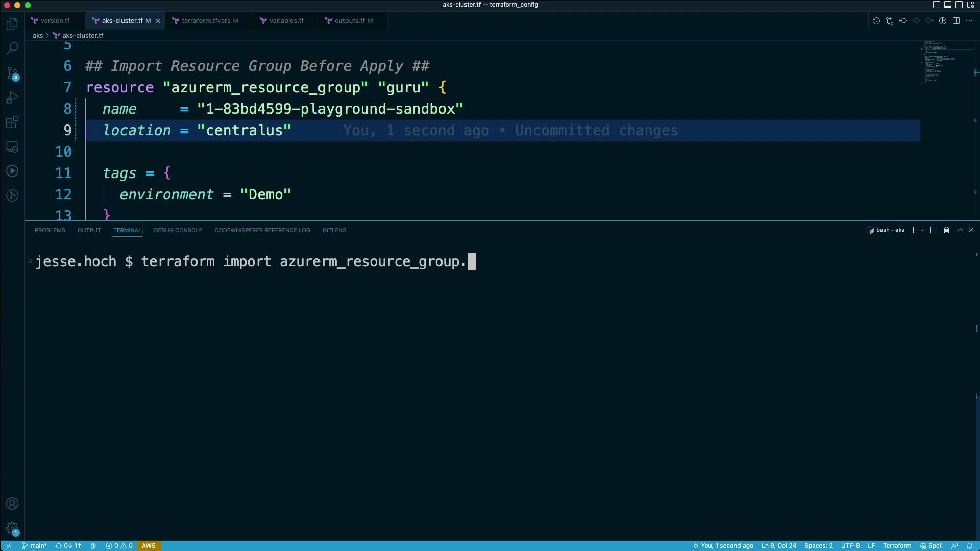Open the Run and Debug view
Image resolution: width=980 pixels, height=551 pixels.
click(x=12, y=97)
